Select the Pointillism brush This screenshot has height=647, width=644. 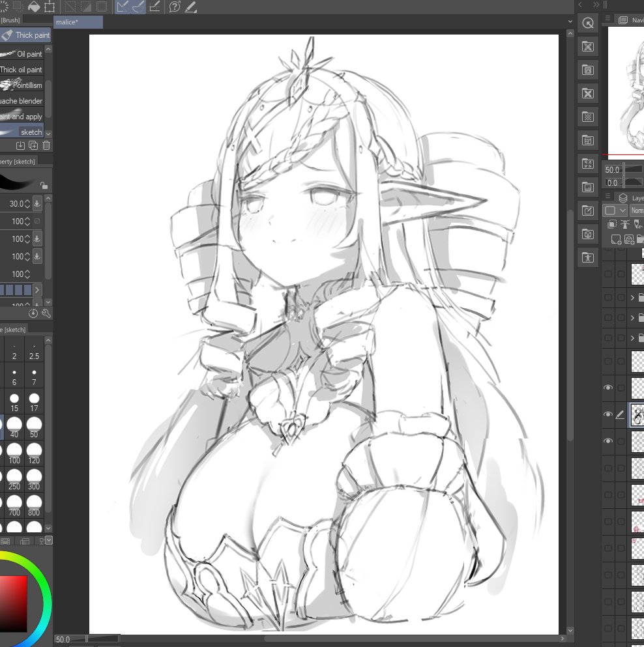point(22,85)
